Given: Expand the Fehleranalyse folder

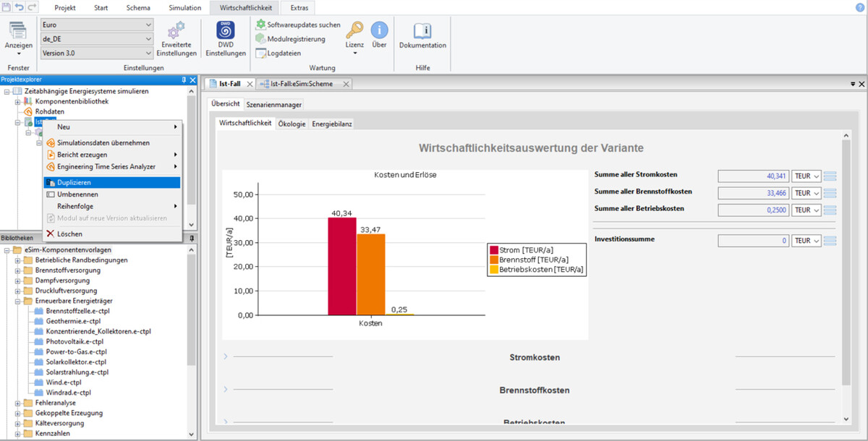Looking at the screenshot, I should tap(18, 403).
